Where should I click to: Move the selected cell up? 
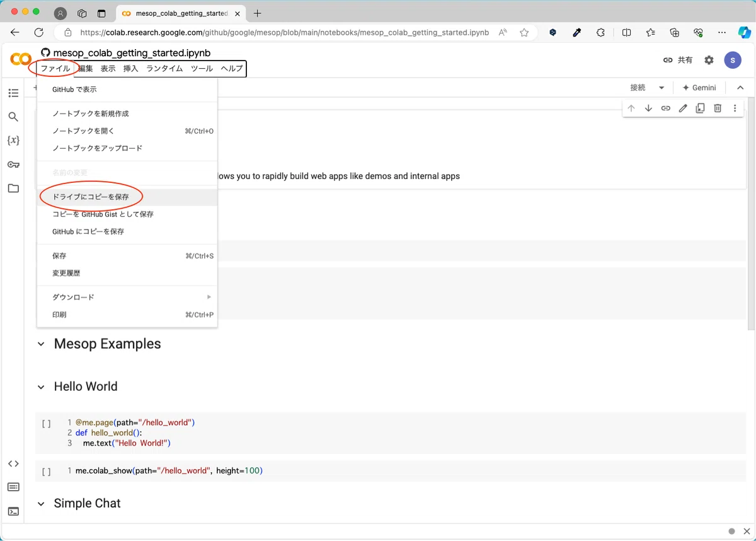(x=631, y=108)
